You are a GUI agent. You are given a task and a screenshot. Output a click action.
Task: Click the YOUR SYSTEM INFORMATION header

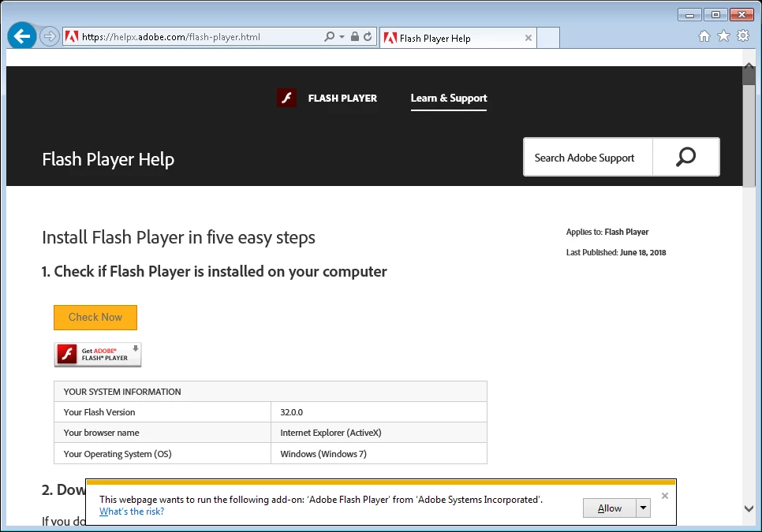coord(122,392)
